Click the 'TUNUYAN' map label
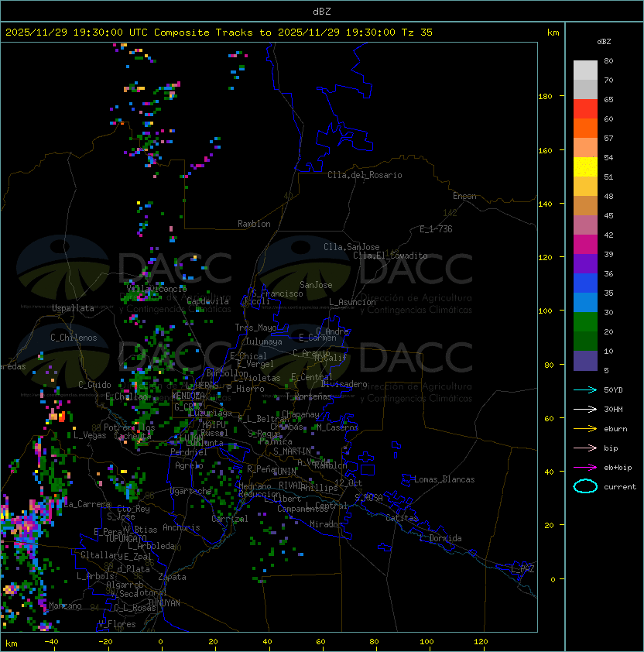Screen dimensions: 644x652 (164, 603)
